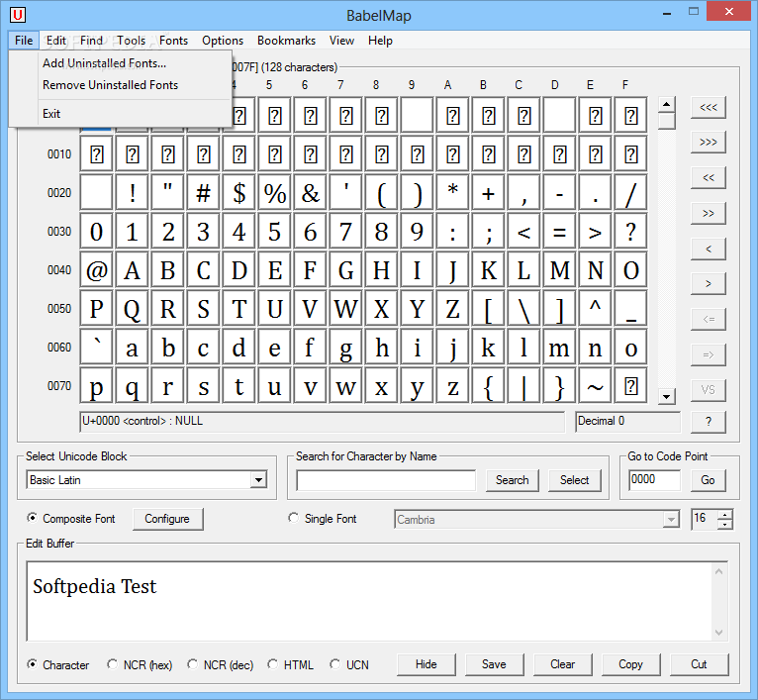
Task: Select the equals sign character cell
Action: coord(559,232)
